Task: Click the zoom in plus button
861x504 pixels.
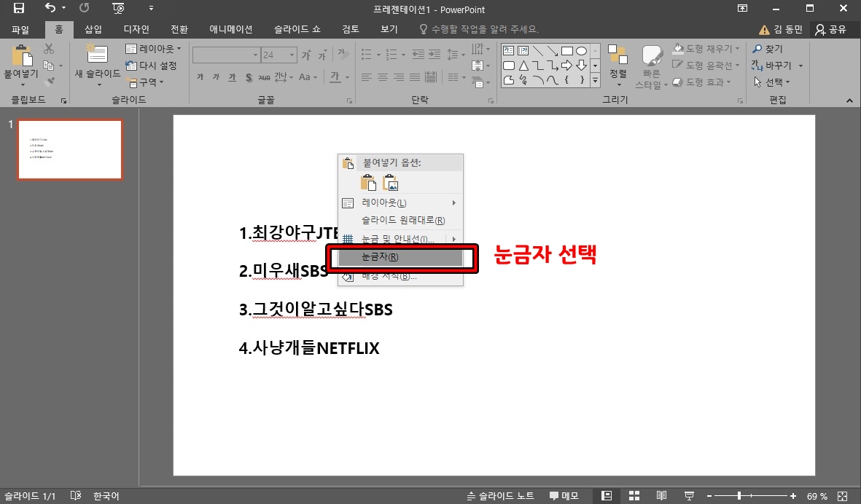Action: (x=793, y=496)
